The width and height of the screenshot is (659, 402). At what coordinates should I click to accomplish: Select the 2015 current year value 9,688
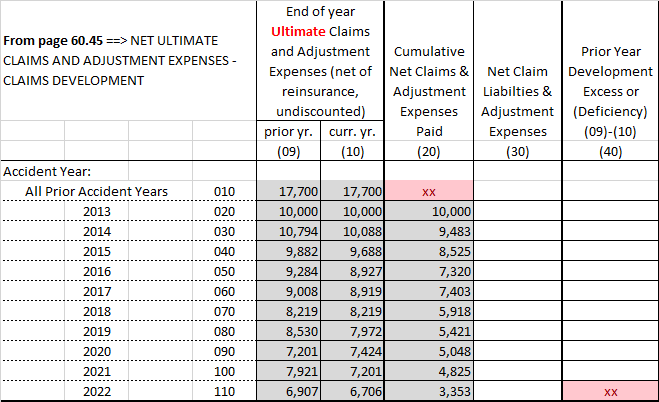pos(353,251)
